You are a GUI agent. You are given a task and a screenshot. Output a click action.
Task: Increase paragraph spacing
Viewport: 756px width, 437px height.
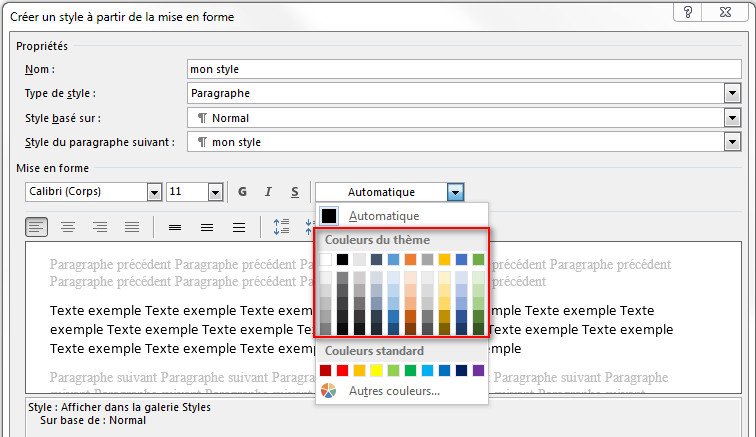[281, 228]
